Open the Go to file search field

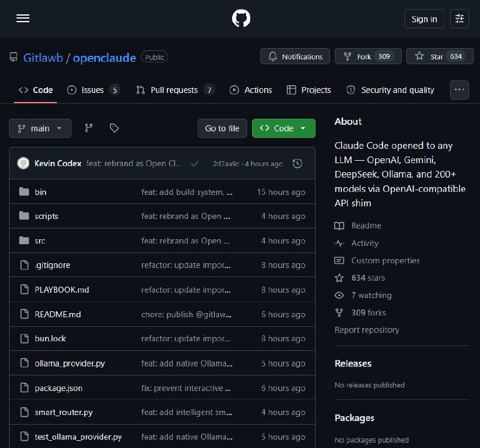click(x=222, y=128)
